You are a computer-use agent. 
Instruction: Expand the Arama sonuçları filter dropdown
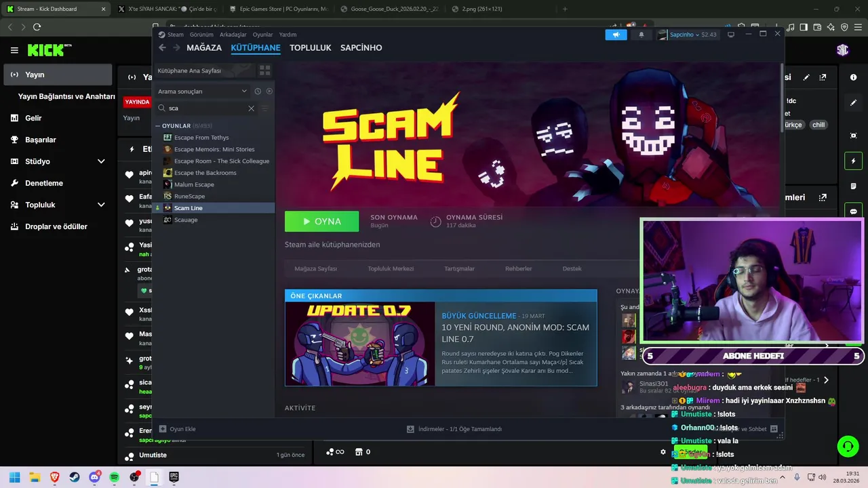pyautogui.click(x=202, y=91)
